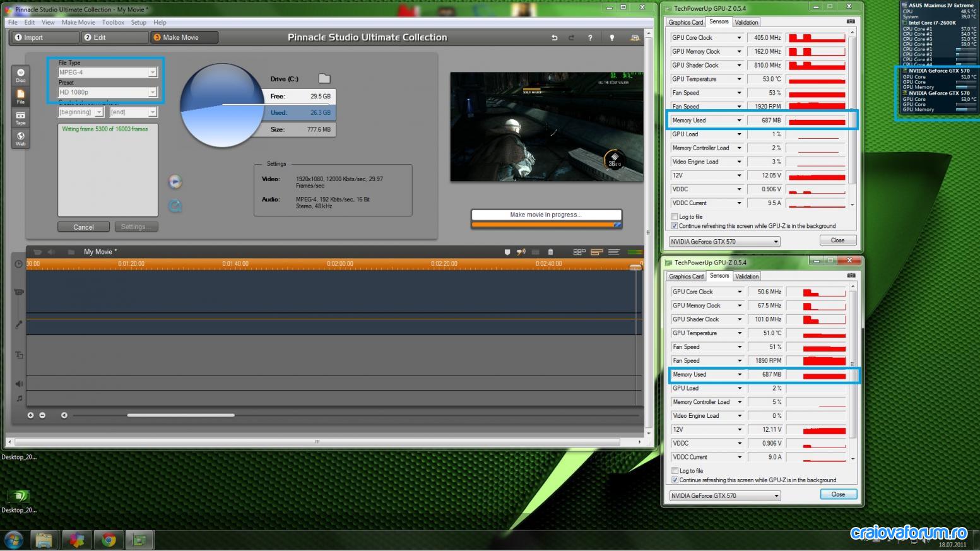
Task: Open Windows Start menu
Action: (x=14, y=540)
